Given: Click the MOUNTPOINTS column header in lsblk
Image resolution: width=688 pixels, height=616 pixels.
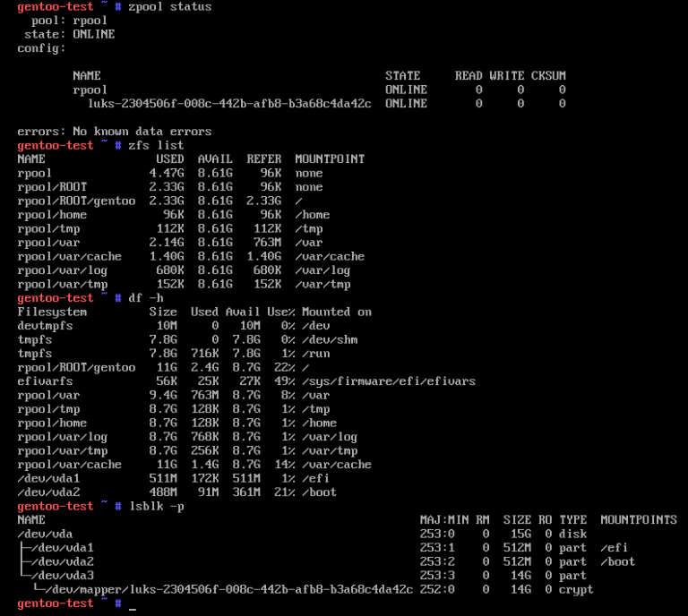Looking at the screenshot, I should tap(639, 520).
